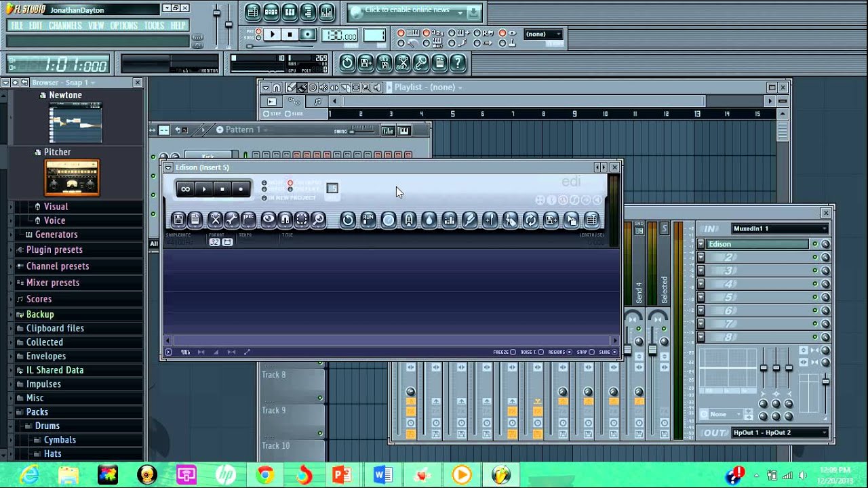This screenshot has width=868, height=488.
Task: Click main transport record button
Action: coord(307,35)
